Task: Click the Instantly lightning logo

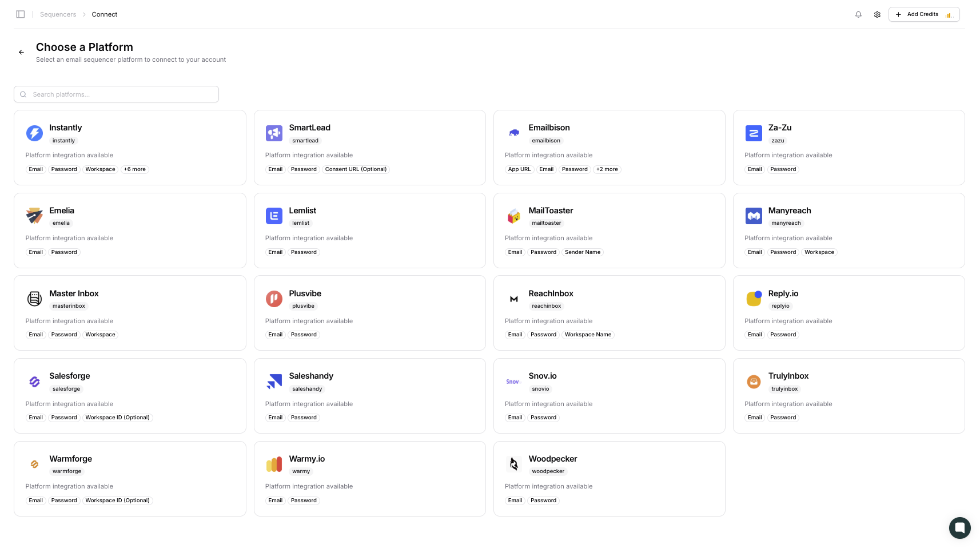Action: (34, 133)
